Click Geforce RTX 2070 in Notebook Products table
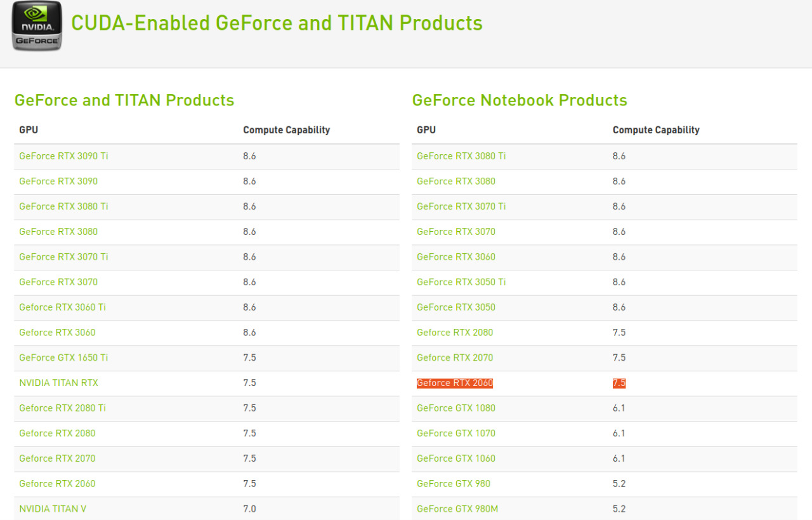The width and height of the screenshot is (812, 520). click(455, 357)
